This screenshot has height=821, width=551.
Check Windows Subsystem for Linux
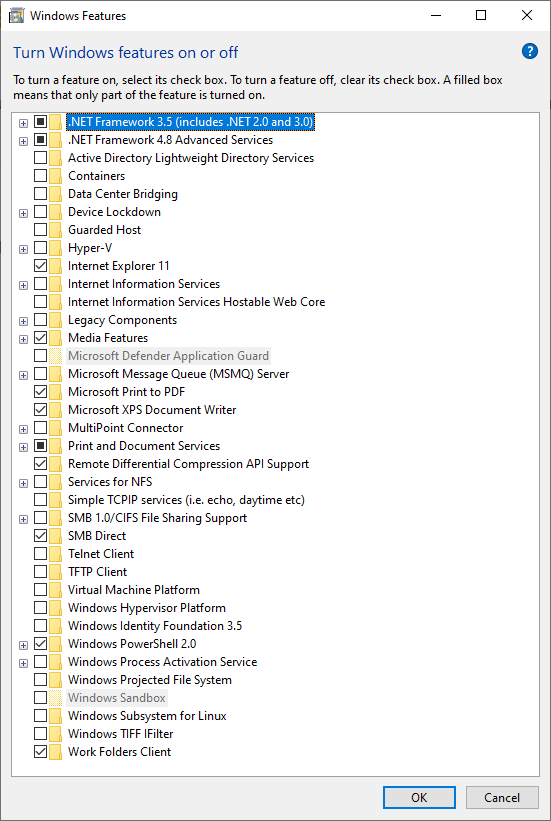click(x=40, y=716)
